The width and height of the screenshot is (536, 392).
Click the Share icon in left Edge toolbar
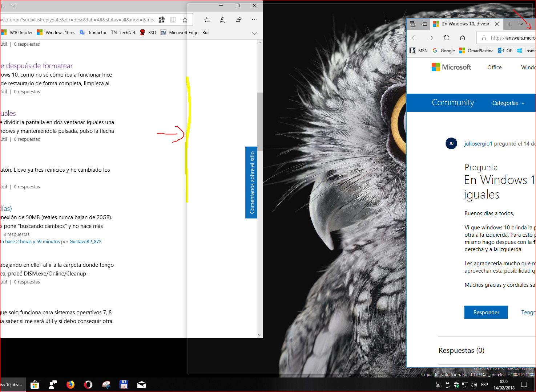pos(238,20)
